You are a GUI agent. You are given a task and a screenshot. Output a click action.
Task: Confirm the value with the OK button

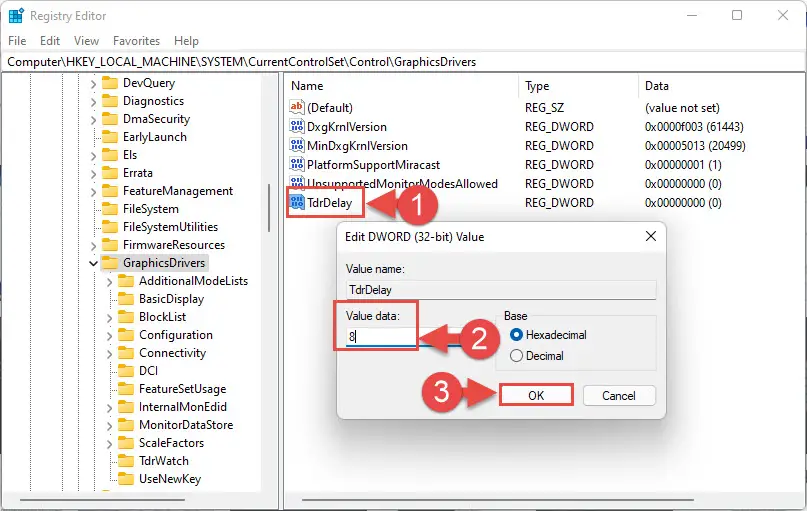click(535, 395)
